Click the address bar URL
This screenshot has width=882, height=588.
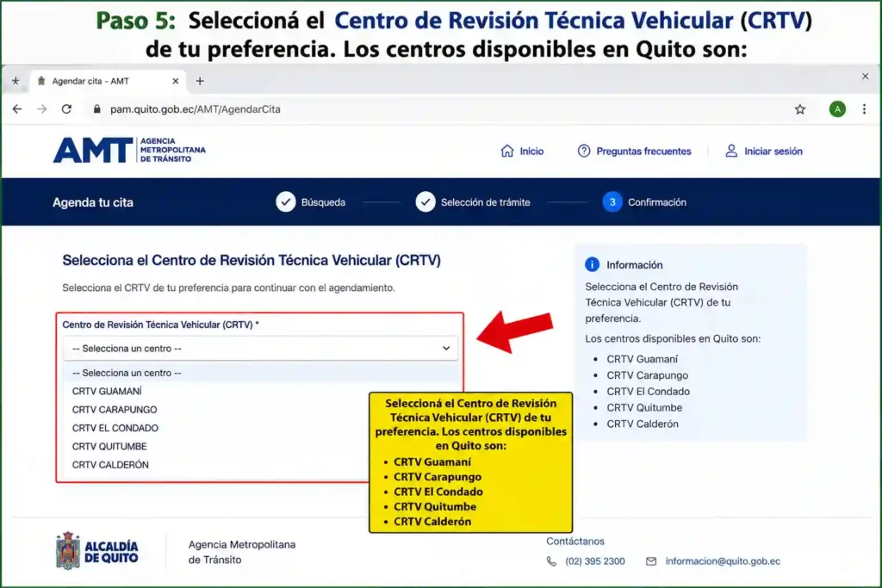(196, 109)
